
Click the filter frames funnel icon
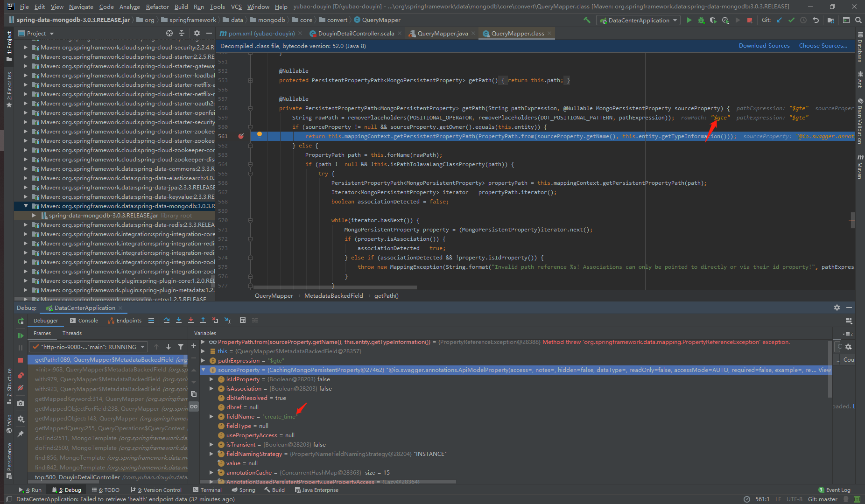click(181, 347)
